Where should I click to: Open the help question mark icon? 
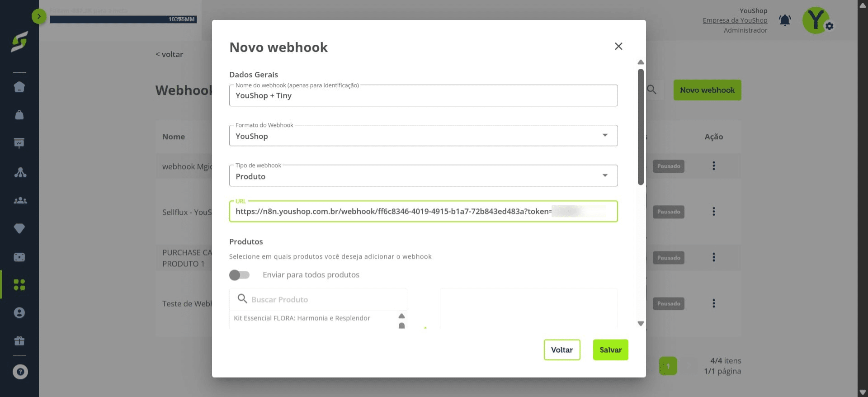pyautogui.click(x=20, y=372)
